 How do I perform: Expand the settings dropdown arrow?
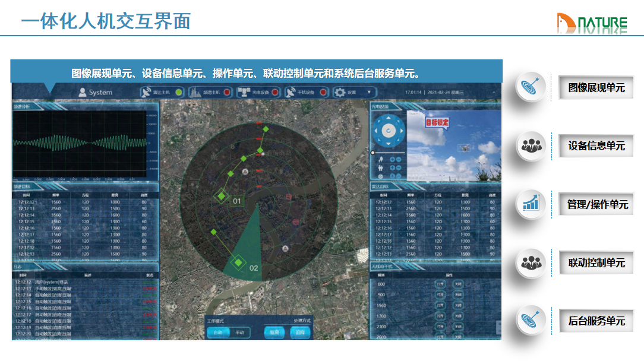tap(369, 92)
